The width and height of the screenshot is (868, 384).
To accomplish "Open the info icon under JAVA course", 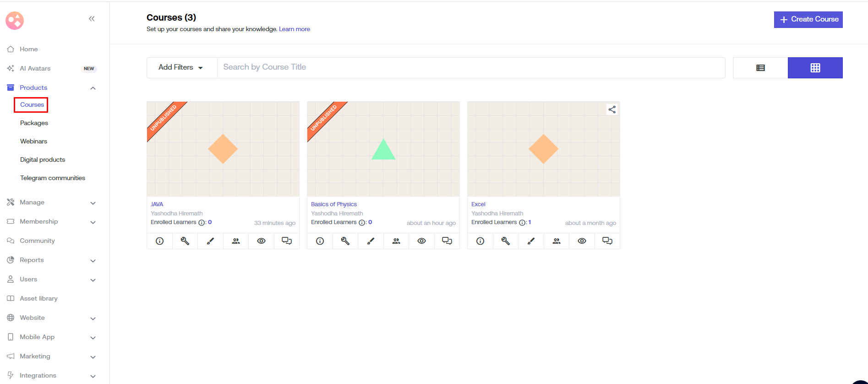I will pyautogui.click(x=159, y=241).
